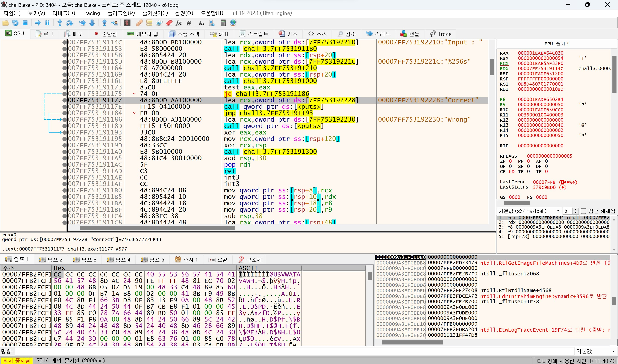Click the fx functions icon
The width and height of the screenshot is (618, 364).
(x=179, y=23)
